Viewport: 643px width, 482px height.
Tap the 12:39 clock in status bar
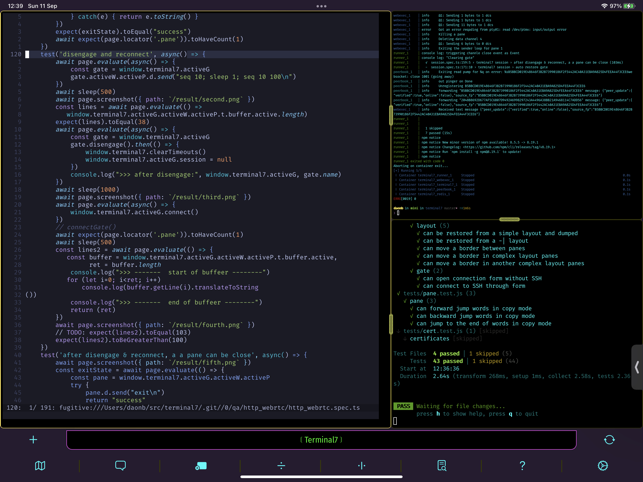click(16, 6)
